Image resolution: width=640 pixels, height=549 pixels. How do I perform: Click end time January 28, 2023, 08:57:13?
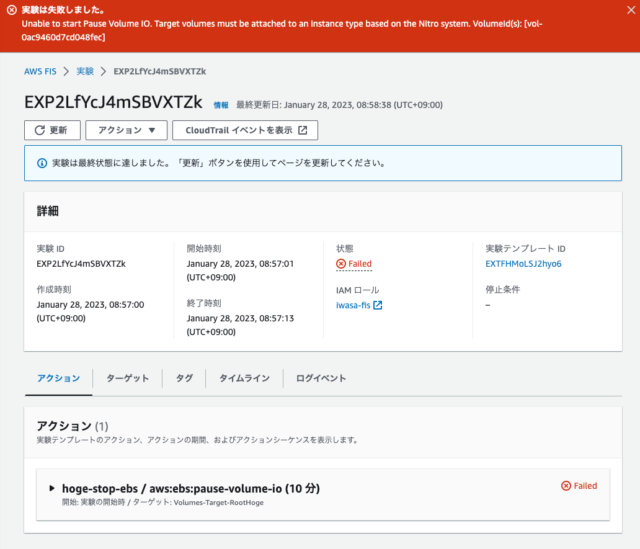[240, 325]
